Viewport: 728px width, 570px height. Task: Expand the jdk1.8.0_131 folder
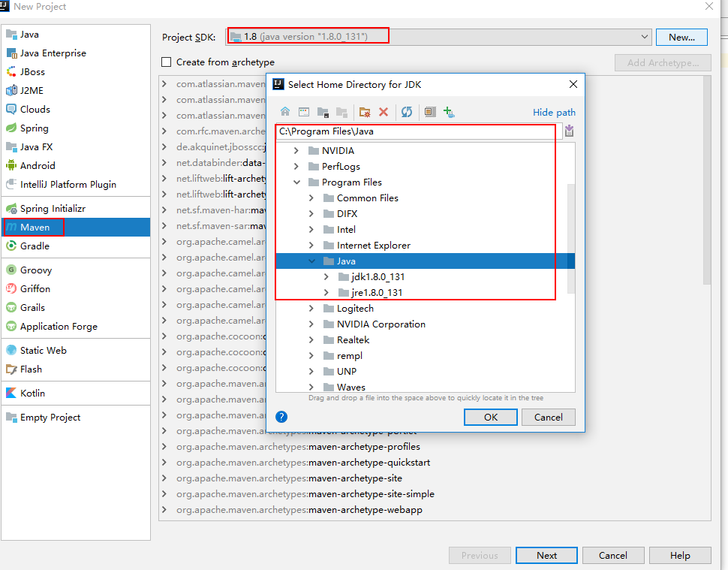pos(326,277)
